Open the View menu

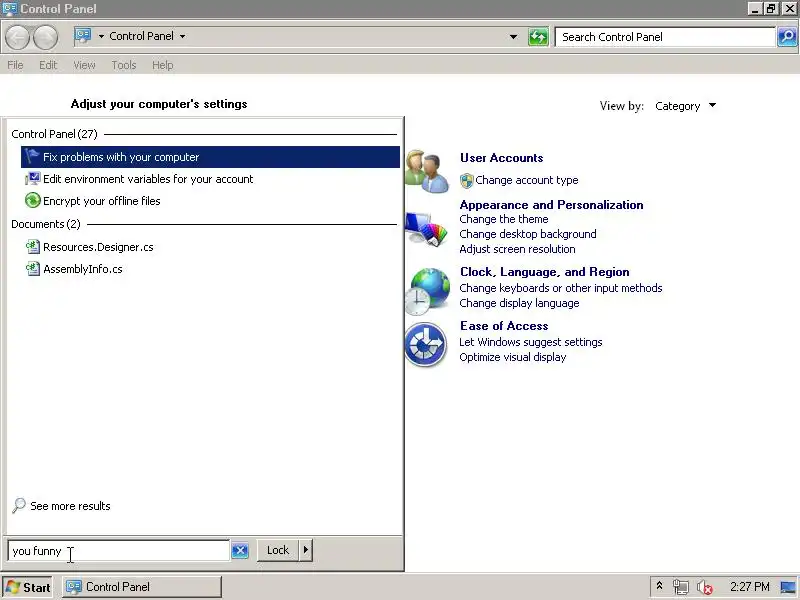[x=84, y=65]
